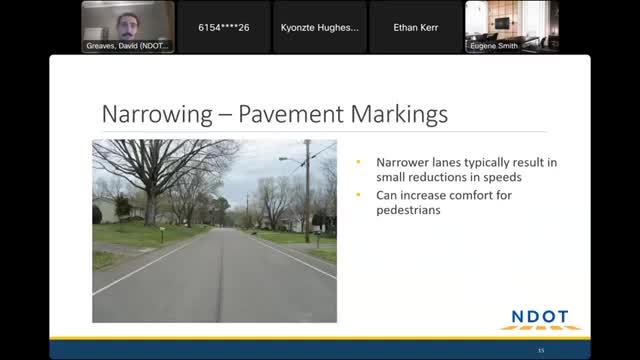Click the bullet text "Narrower lanes typically result in small reductions in speeds"
The height and width of the screenshot is (360, 640).
(x=467, y=169)
